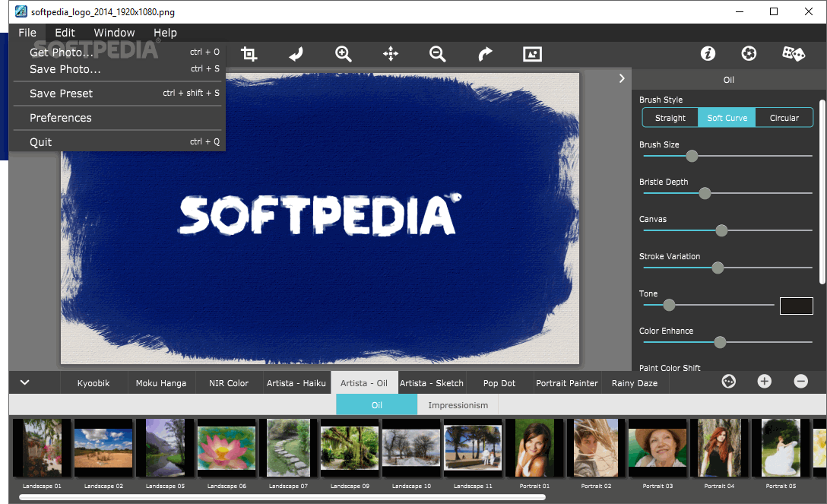Switch to the Kyoobik effect tab
Screen dimensions: 827x504
pyautogui.click(x=93, y=383)
